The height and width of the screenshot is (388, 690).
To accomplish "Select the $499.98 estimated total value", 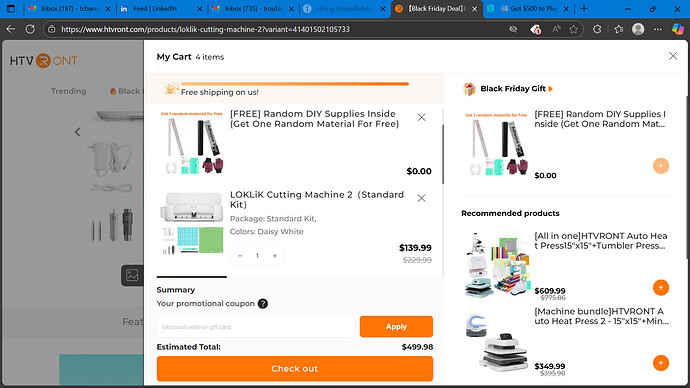I will pos(417,347).
